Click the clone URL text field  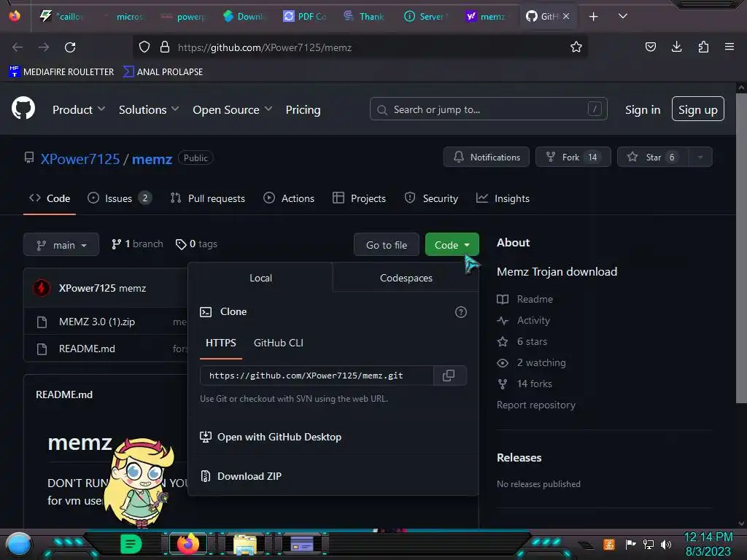click(x=317, y=376)
